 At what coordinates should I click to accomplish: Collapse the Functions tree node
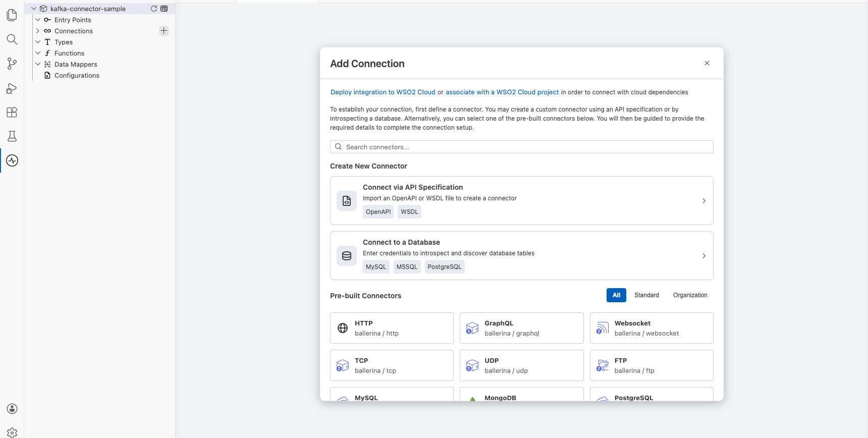(x=38, y=53)
